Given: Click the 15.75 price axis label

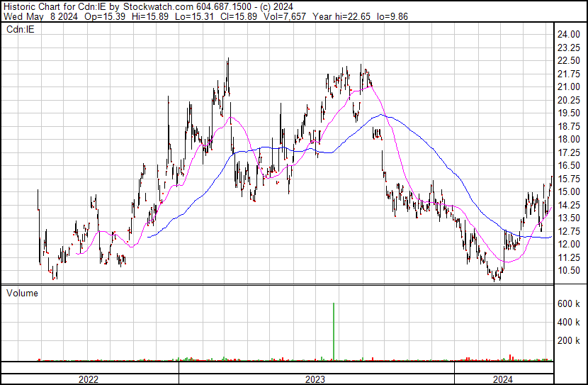Looking at the screenshot, I should coord(570,179).
